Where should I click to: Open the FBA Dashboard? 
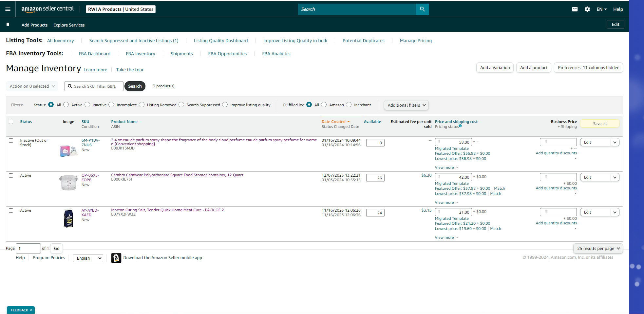coord(94,54)
